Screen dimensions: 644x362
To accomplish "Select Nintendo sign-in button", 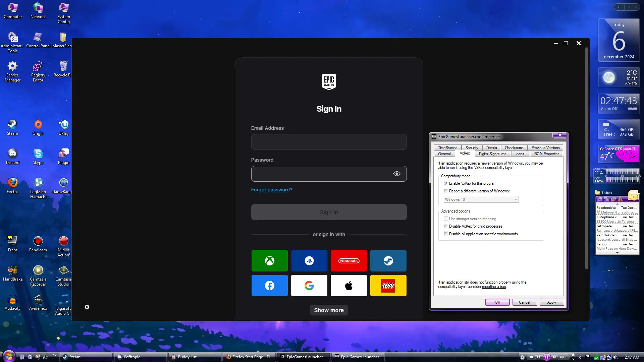I will pyautogui.click(x=348, y=261).
